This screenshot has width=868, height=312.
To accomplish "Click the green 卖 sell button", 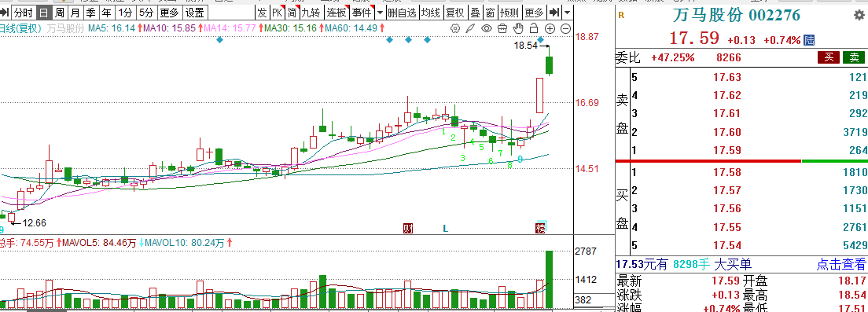I will pos(854,57).
